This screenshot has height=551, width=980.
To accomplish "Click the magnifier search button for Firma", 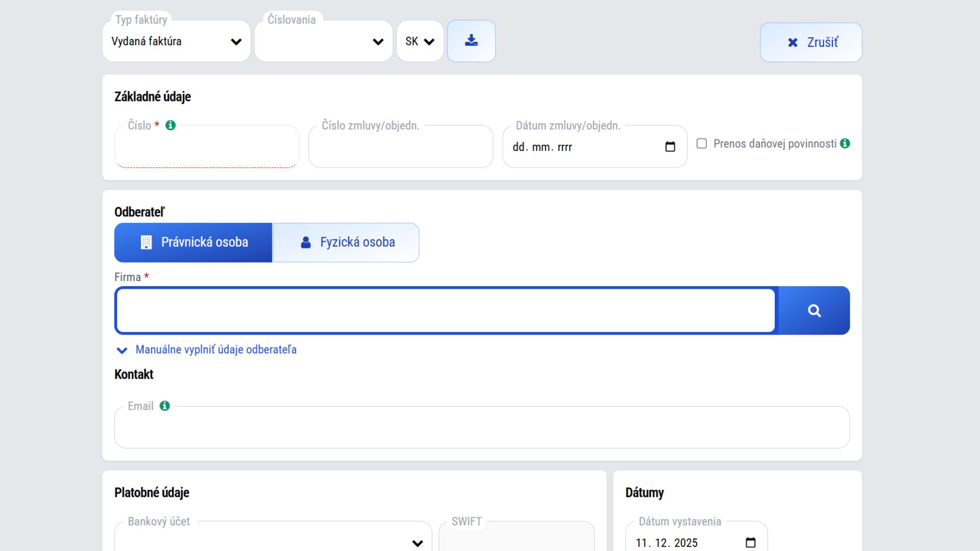I will click(x=814, y=310).
